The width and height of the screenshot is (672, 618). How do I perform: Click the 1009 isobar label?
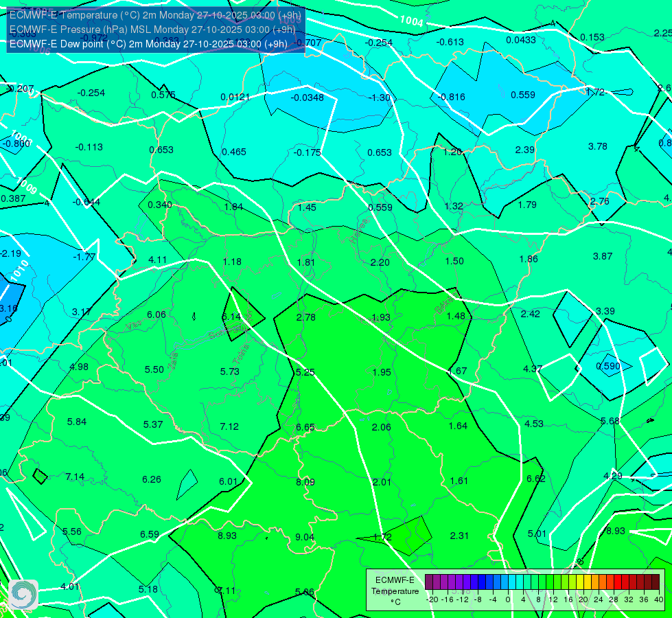coord(27,185)
